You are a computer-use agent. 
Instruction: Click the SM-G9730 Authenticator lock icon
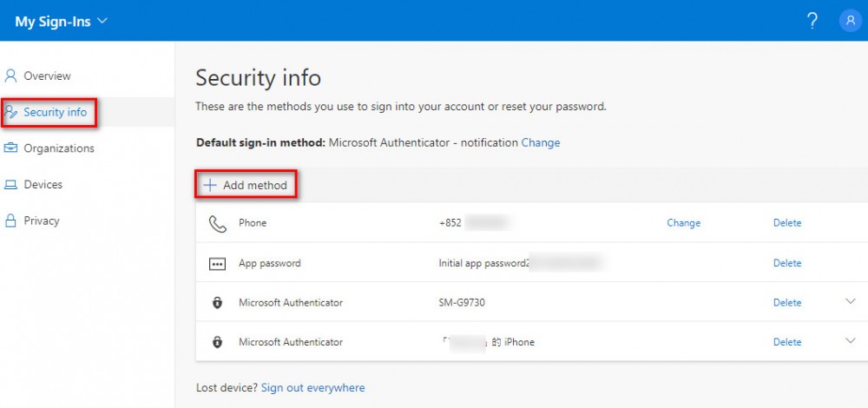(x=217, y=303)
